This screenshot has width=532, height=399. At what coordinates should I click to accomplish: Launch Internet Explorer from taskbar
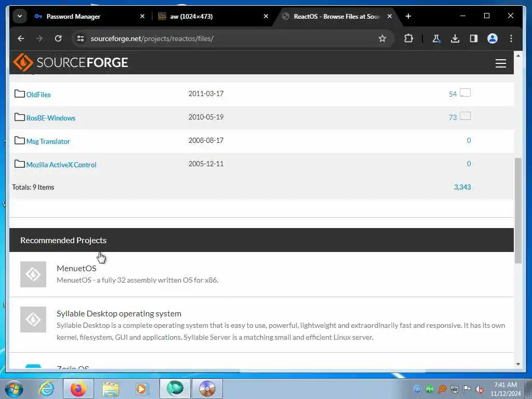(x=46, y=389)
